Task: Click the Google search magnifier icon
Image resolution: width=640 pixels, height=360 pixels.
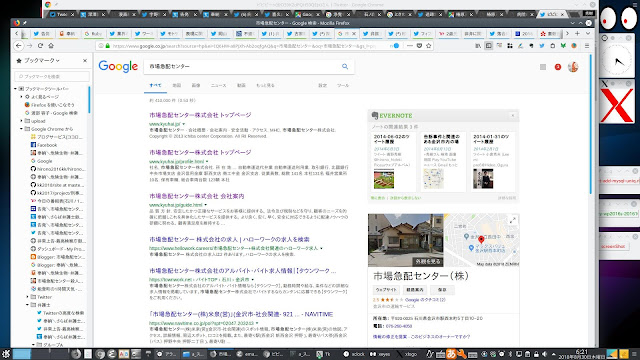Action: (x=345, y=66)
